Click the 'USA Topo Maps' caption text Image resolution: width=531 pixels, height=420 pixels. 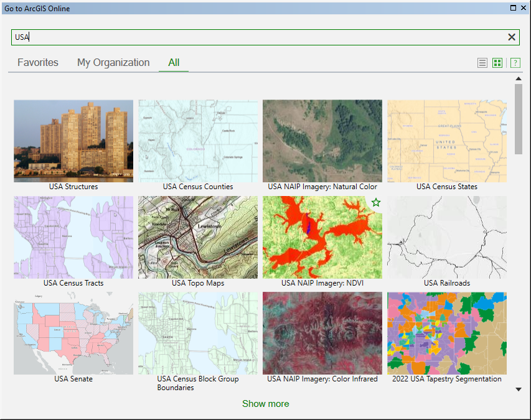[198, 283]
